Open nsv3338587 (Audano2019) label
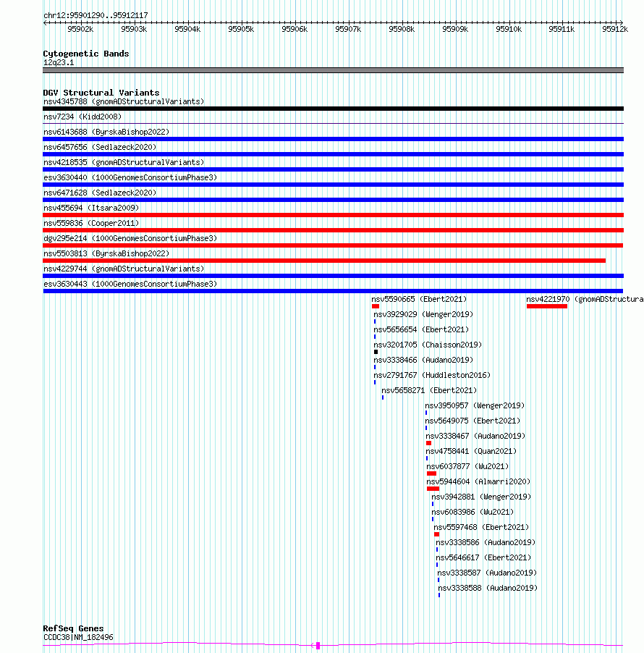The width and height of the screenshot is (644, 653). click(487, 573)
